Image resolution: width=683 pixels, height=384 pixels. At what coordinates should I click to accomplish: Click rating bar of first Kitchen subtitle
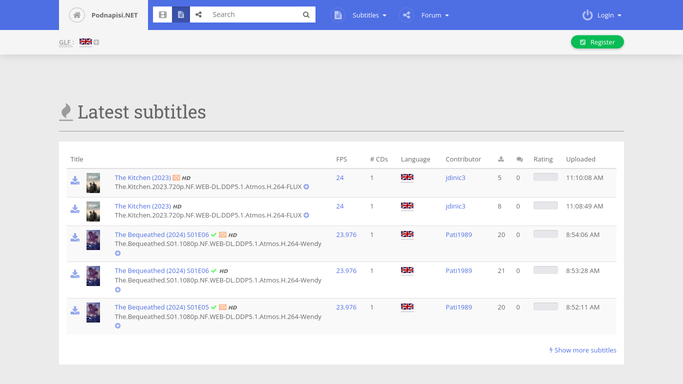point(545,177)
